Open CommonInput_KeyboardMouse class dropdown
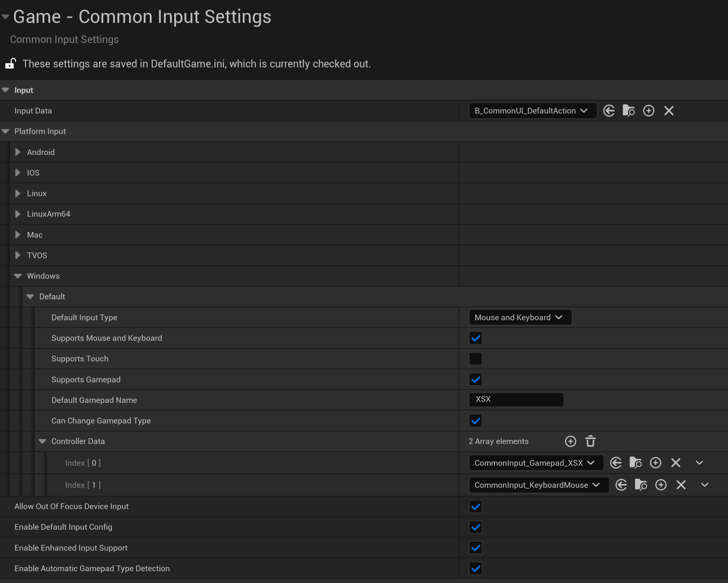 [539, 485]
